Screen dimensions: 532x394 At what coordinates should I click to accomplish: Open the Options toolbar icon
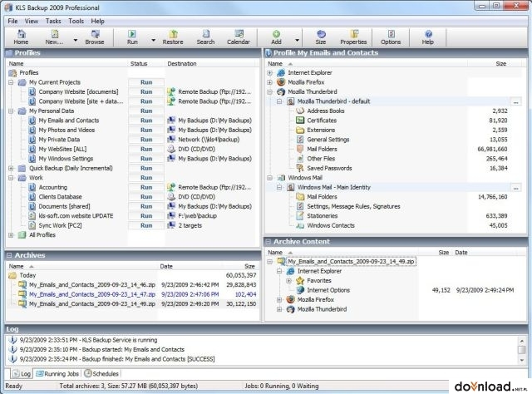click(x=391, y=37)
